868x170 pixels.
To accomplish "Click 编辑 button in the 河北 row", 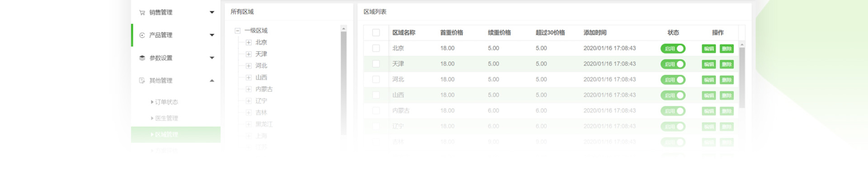I will point(709,80).
